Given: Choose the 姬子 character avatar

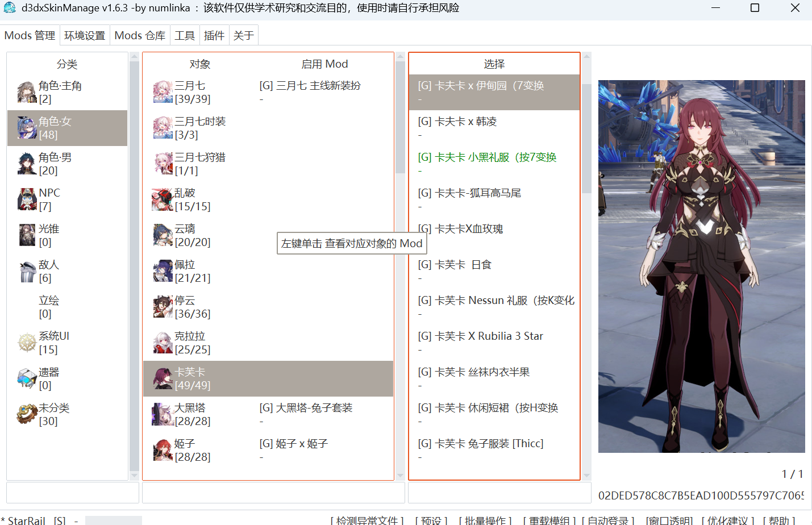Looking at the screenshot, I should 163,451.
